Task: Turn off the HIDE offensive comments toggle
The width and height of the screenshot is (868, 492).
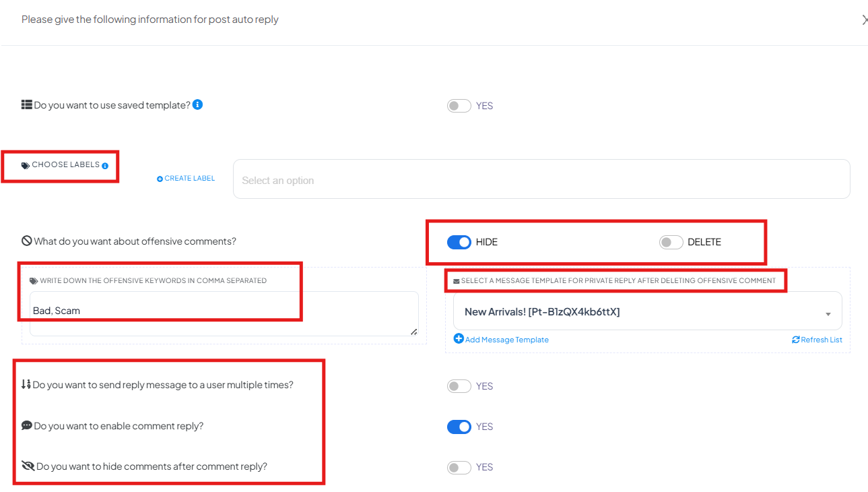Action: coord(459,242)
